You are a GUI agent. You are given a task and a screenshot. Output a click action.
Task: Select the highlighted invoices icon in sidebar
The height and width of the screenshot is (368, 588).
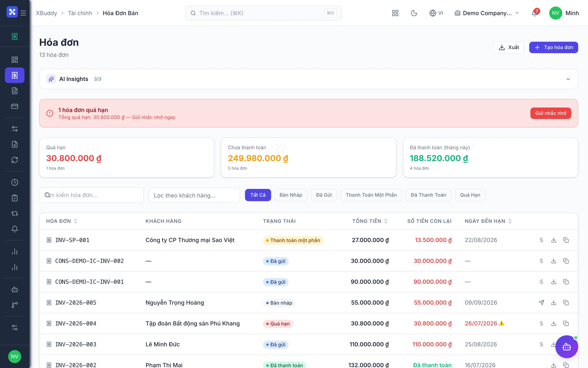14,75
